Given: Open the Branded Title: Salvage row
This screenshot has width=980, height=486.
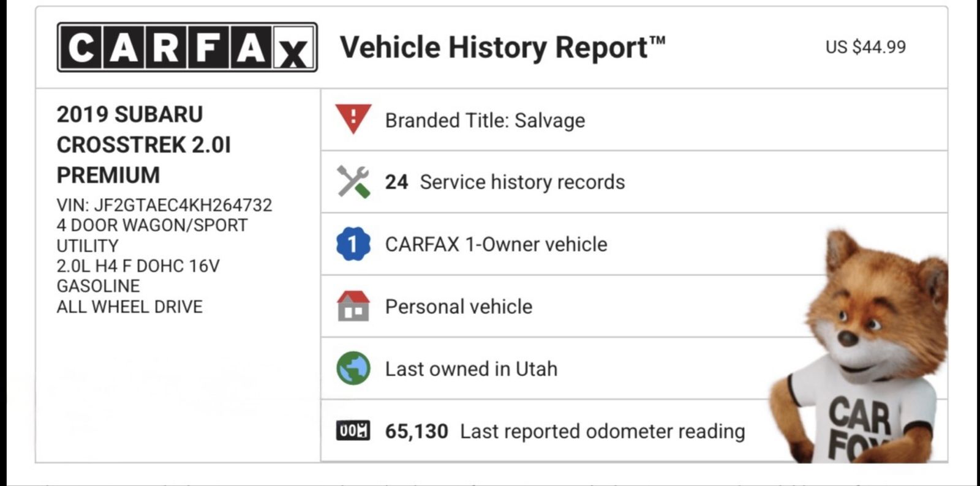Looking at the screenshot, I should (x=484, y=121).
